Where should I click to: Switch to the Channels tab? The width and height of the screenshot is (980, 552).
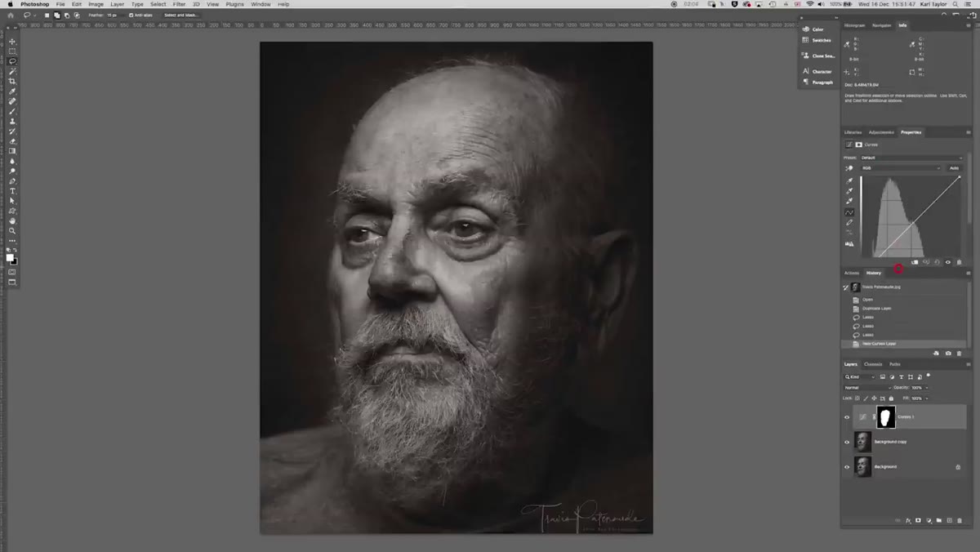[x=873, y=364]
